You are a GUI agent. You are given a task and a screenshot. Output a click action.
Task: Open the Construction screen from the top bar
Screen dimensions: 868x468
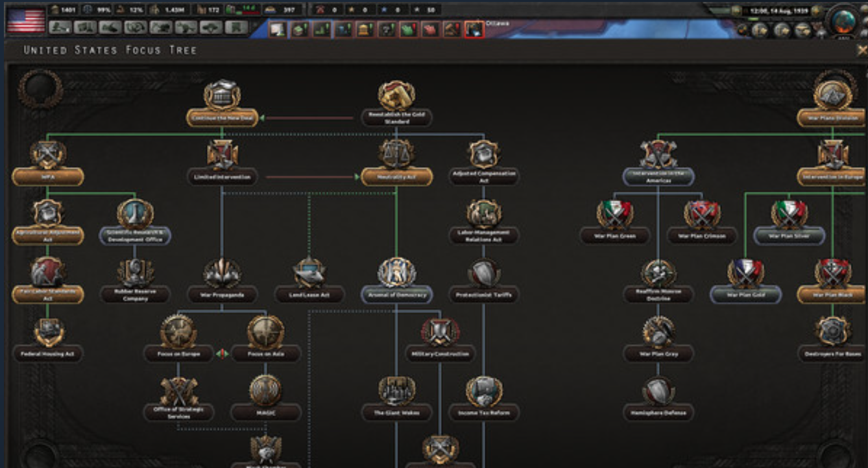coord(161,28)
